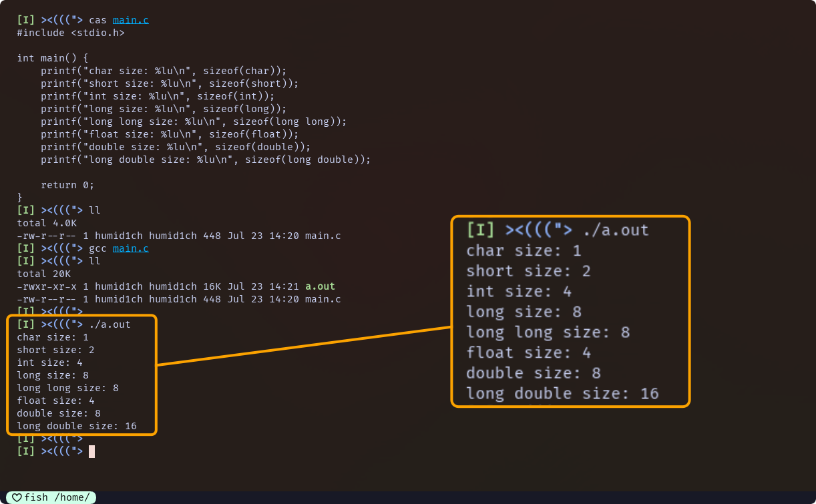Image resolution: width=816 pixels, height=504 pixels.
Task: Click the #include <stdio.h> line
Action: (x=71, y=33)
